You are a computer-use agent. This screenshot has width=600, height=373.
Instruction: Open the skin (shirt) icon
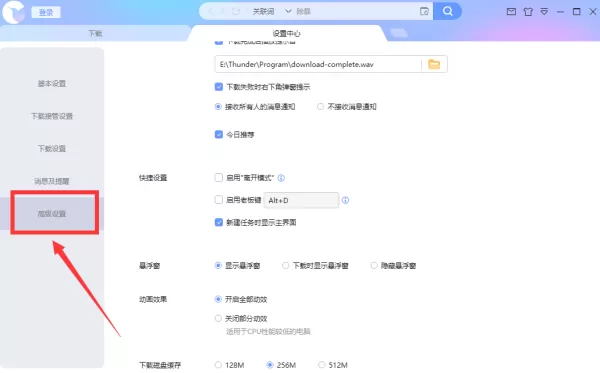(x=528, y=11)
